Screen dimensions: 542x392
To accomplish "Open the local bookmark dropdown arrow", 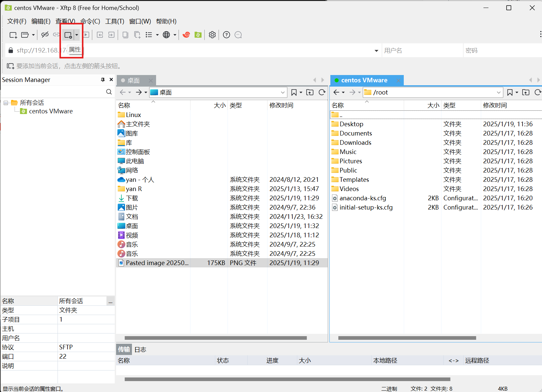I will tap(301, 93).
